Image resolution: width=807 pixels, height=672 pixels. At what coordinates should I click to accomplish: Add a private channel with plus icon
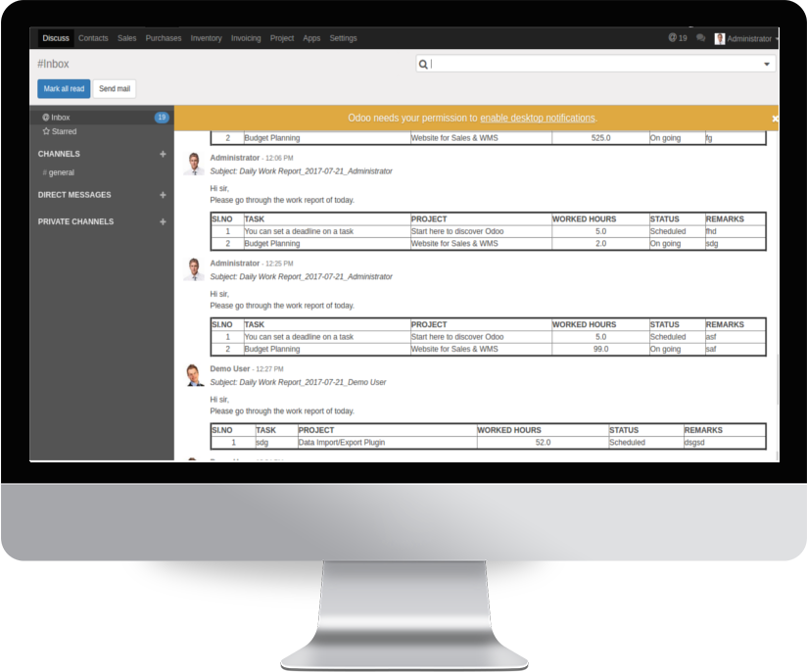click(x=163, y=222)
